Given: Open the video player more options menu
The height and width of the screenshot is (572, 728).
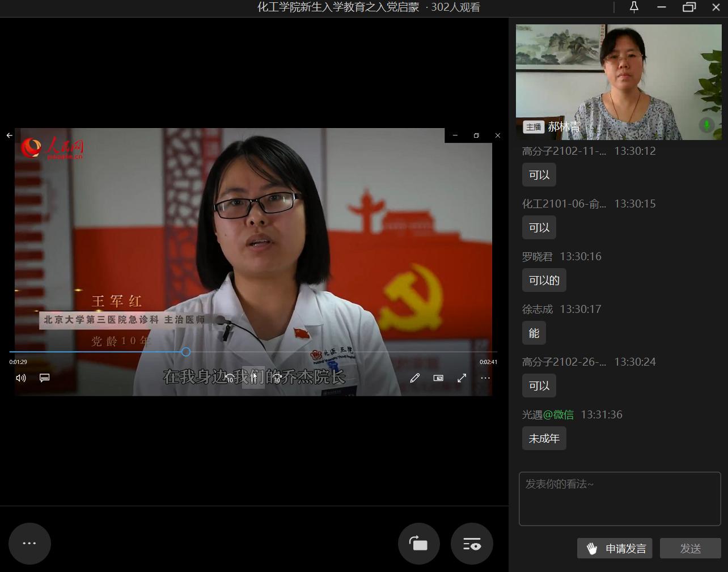Looking at the screenshot, I should pyautogui.click(x=485, y=378).
